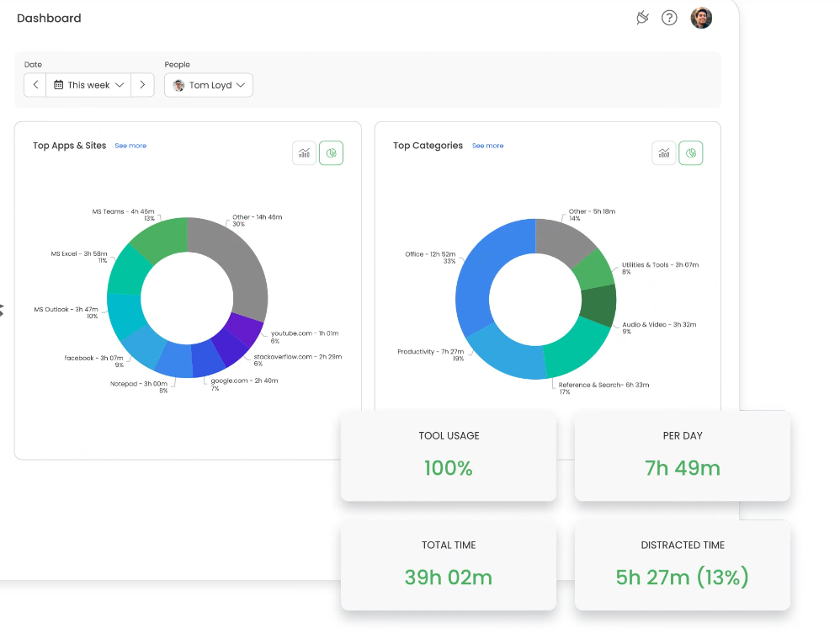Toggle pie chart view for Top Categories
This screenshot has height=639, width=840.
tap(690, 152)
